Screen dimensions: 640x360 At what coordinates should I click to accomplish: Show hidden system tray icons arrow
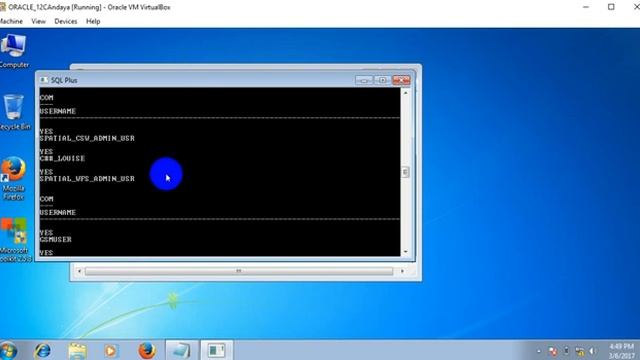click(x=539, y=351)
